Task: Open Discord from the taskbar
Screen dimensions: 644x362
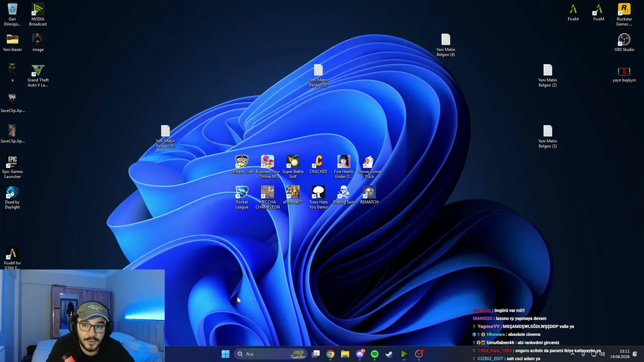Action: coord(360,354)
